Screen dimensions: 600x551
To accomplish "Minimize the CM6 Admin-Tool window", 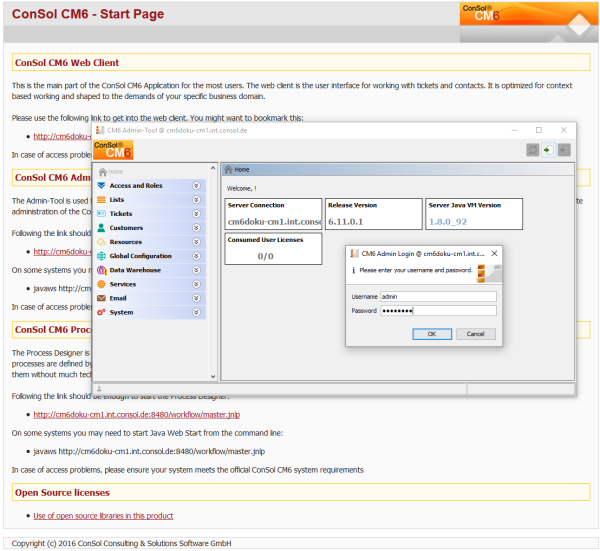I will tap(514, 130).
